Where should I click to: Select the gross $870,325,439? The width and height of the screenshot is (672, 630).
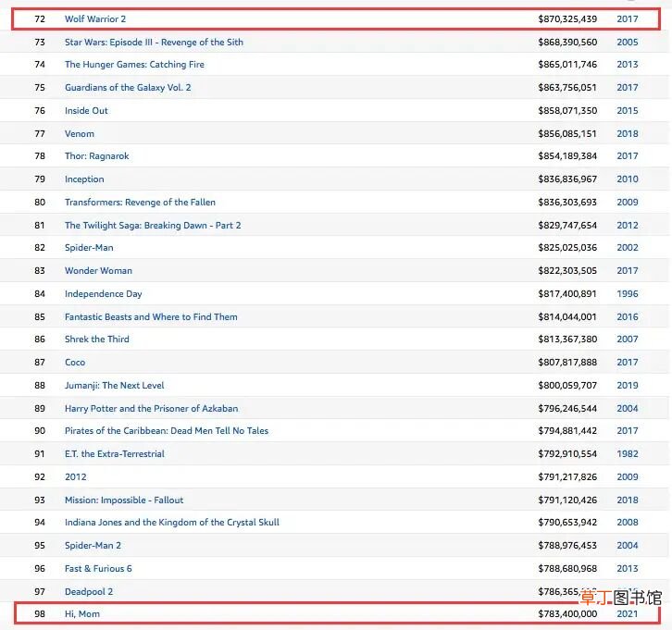tap(567, 19)
